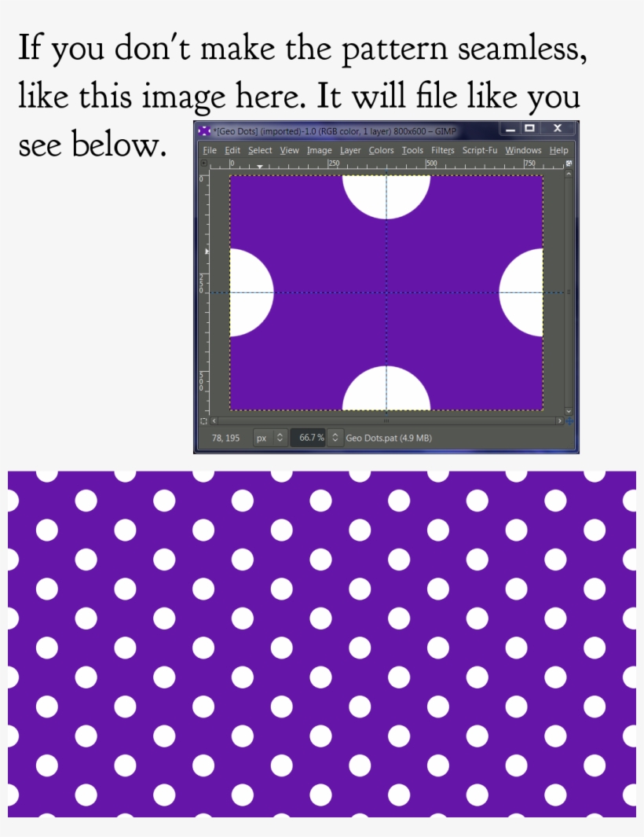Open the Layer menu
Viewport: 644px width, 837px height.
pyautogui.click(x=350, y=149)
